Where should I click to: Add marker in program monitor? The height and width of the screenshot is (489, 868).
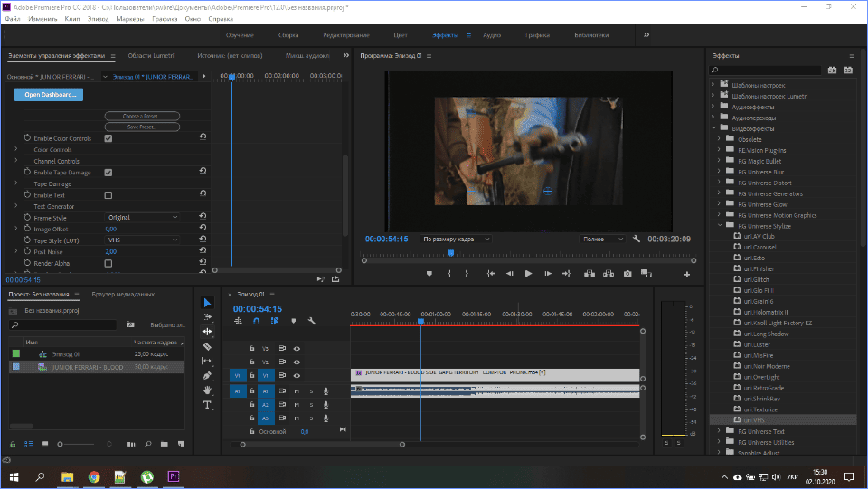click(x=429, y=274)
